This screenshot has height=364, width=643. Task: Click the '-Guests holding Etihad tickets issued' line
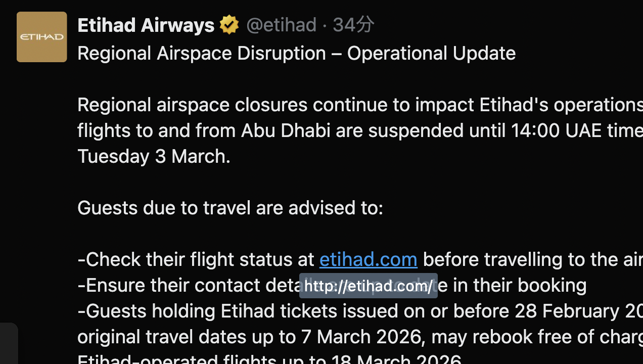(x=293, y=311)
